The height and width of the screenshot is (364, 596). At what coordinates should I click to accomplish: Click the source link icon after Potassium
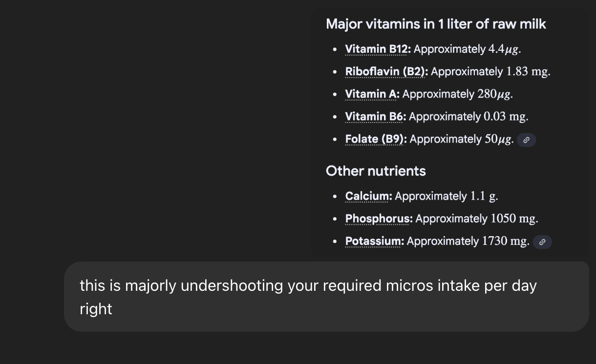pyautogui.click(x=542, y=242)
